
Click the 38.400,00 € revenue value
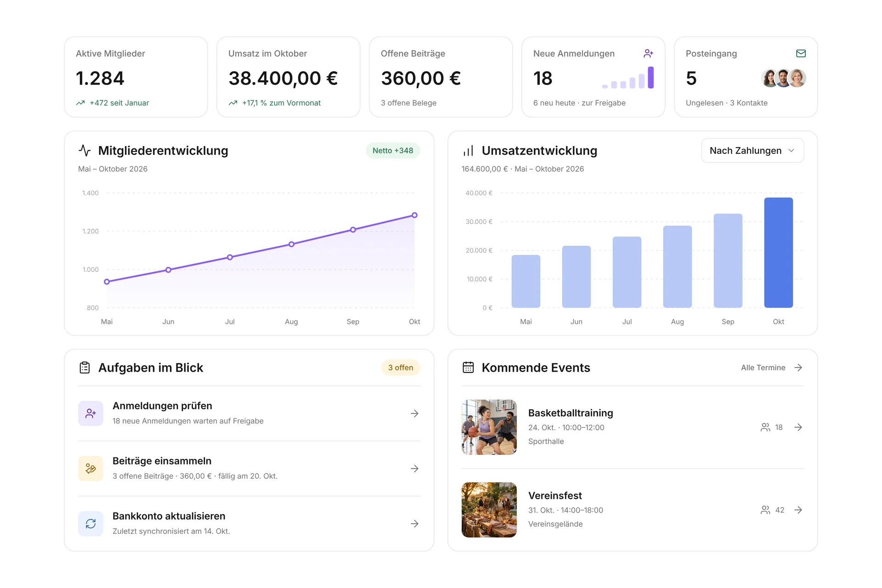click(x=283, y=78)
